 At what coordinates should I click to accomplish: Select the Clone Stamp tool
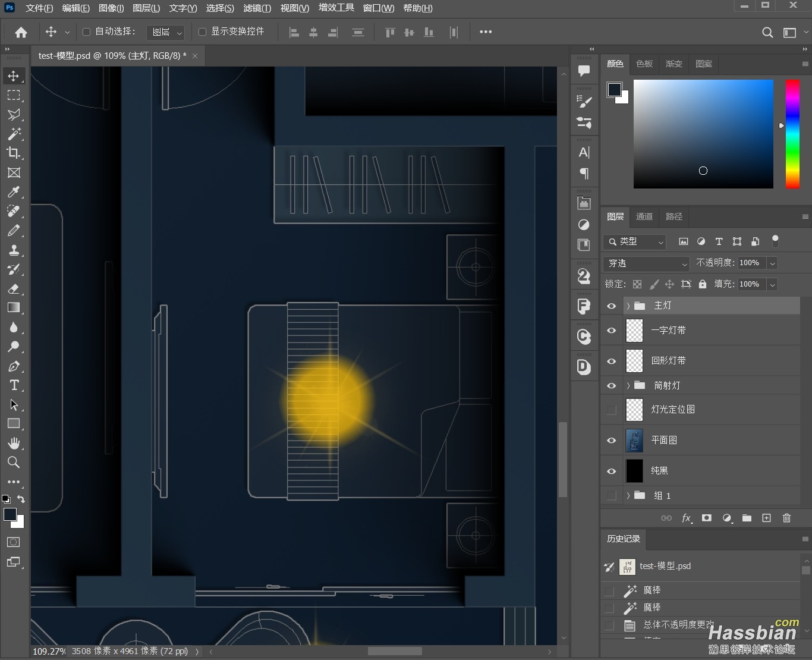tap(14, 250)
